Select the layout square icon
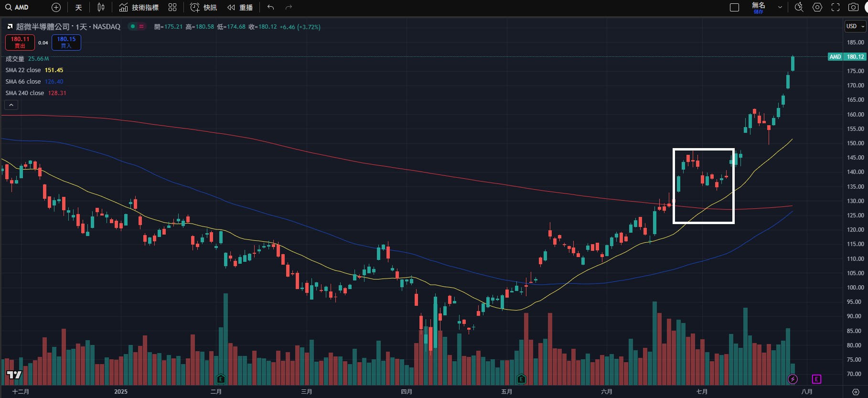 point(735,7)
